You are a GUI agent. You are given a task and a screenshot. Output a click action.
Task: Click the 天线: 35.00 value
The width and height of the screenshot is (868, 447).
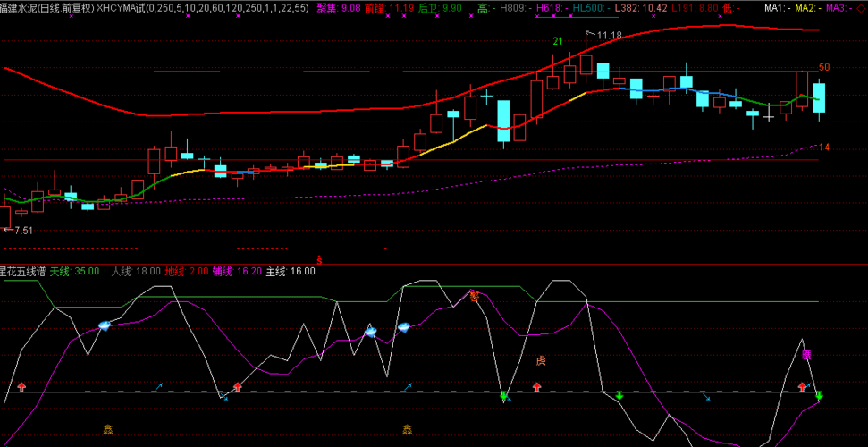(75, 272)
